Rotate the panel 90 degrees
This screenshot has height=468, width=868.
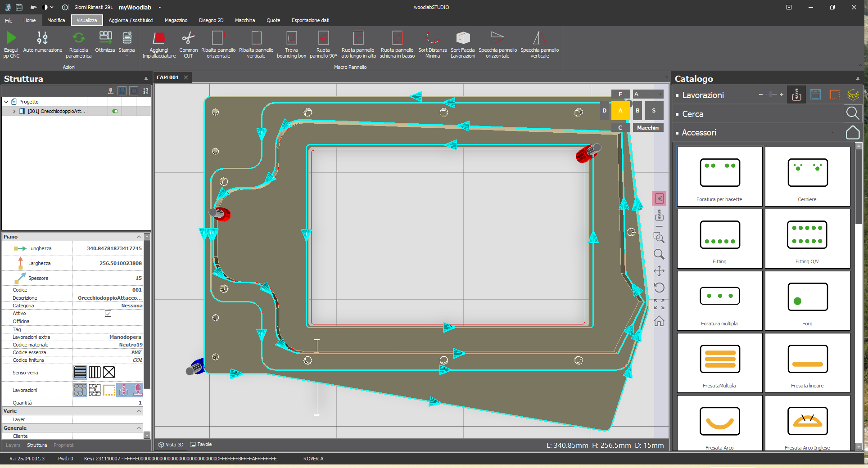(323, 44)
